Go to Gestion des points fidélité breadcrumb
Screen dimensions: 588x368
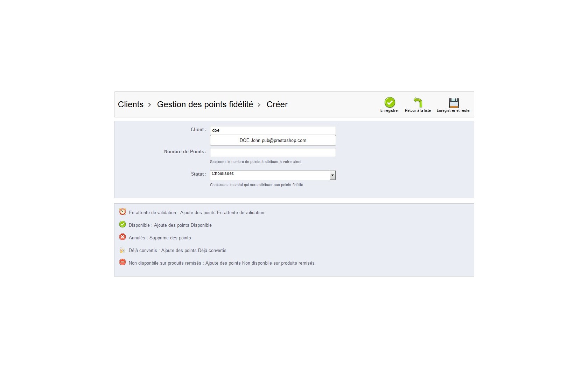[x=205, y=104]
